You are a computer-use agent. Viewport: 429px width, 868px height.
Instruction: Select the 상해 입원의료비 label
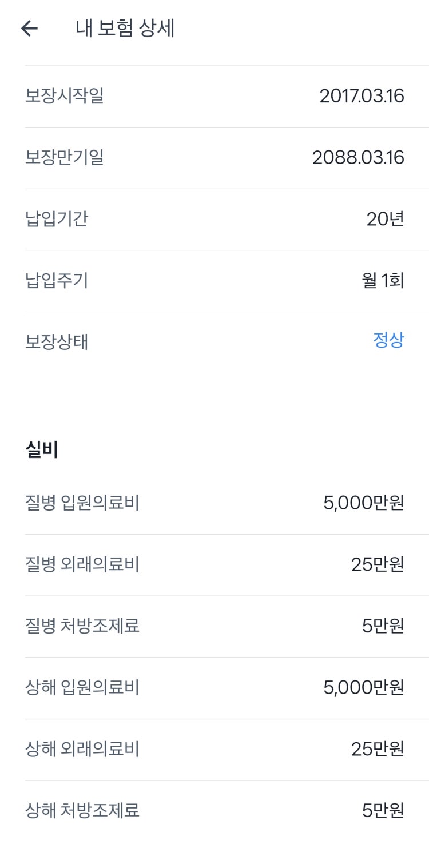pyautogui.click(x=82, y=687)
